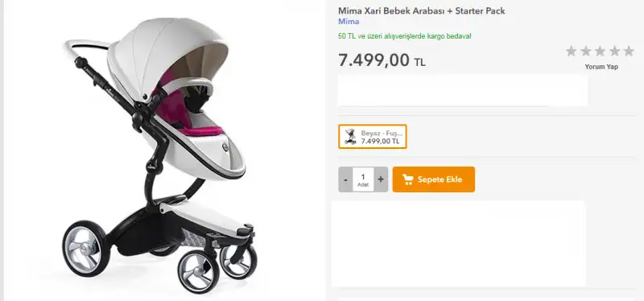Click the fourth rating star
Image resolution: width=644 pixels, height=301 pixels.
[x=614, y=52]
